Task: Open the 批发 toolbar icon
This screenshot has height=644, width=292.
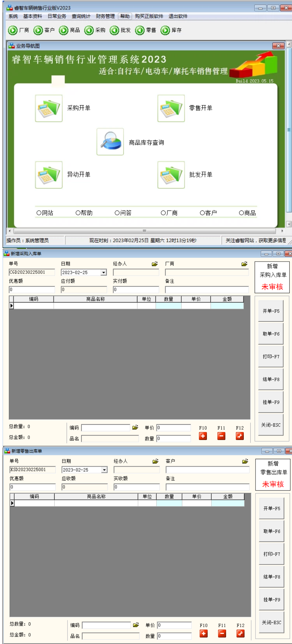Action: click(114, 30)
